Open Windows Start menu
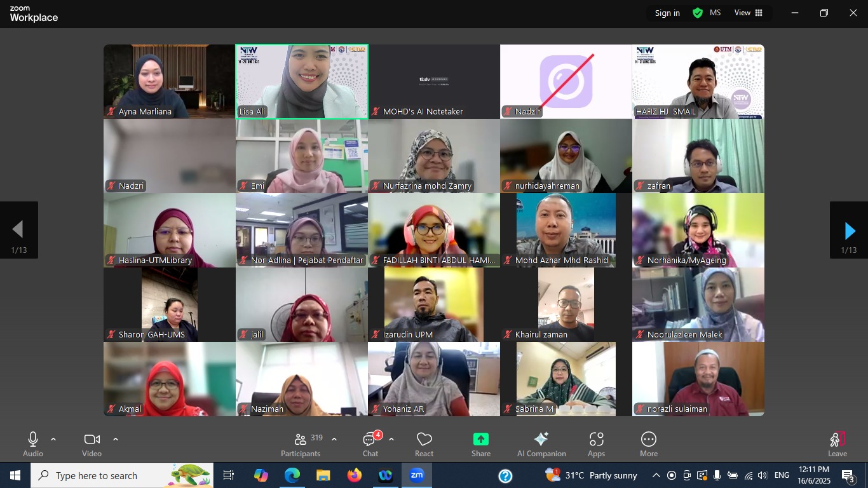This screenshot has width=868, height=488. point(15,475)
